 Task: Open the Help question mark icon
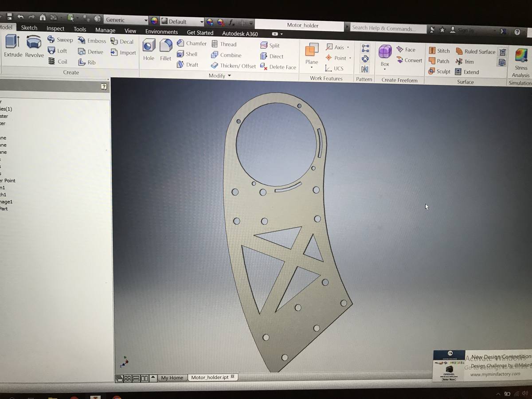click(517, 32)
